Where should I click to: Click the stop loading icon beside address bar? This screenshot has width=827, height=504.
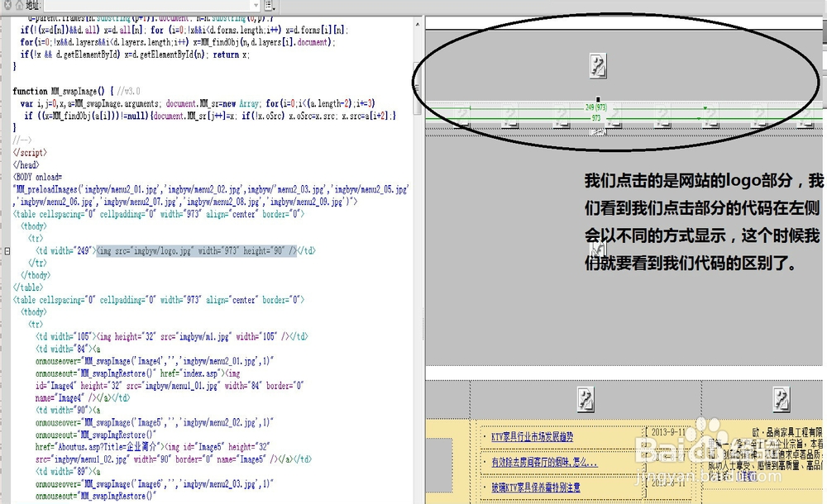point(7,5)
